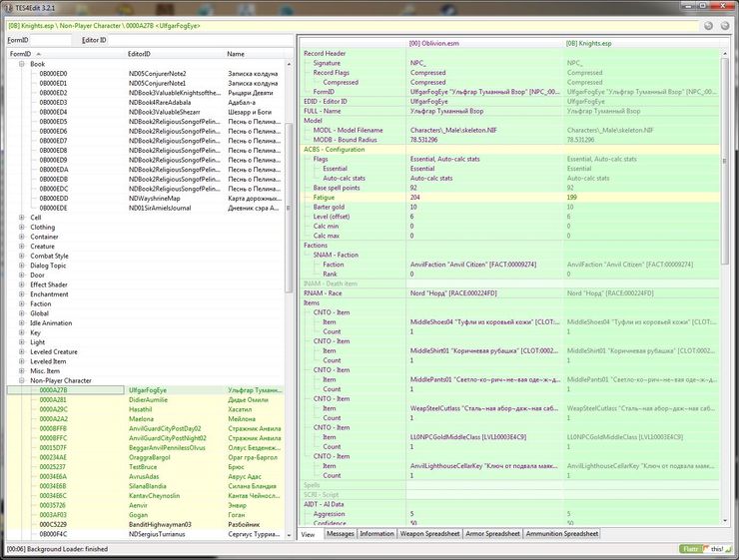The height and width of the screenshot is (560, 739).
Task: Expand the Faction record group
Action: point(22,303)
